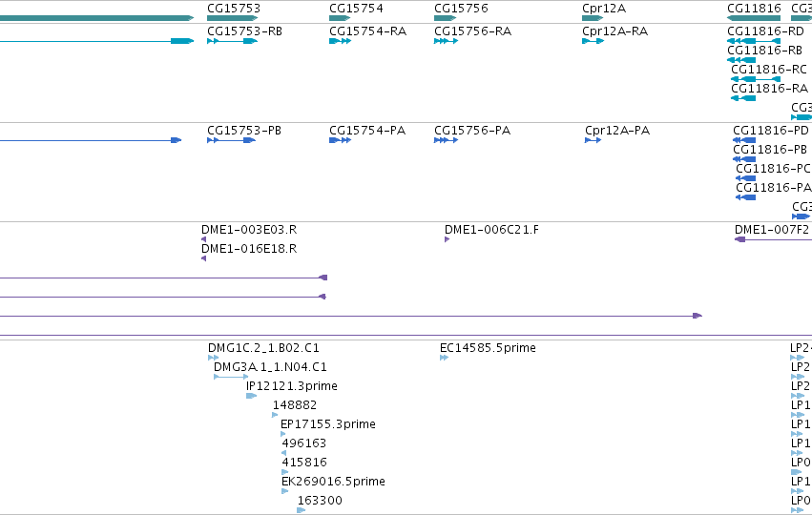Select the CG15754 gene arrow
Viewport: 812px width, 515px height.
click(x=340, y=18)
